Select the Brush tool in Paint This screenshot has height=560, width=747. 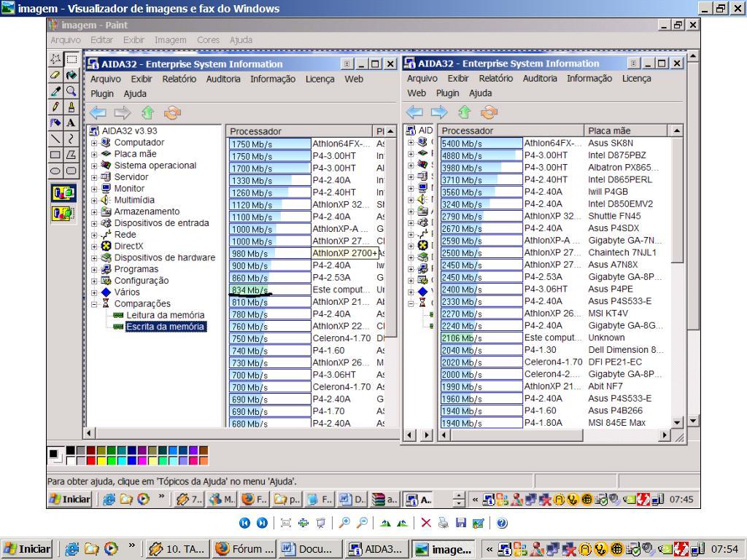click(71, 106)
